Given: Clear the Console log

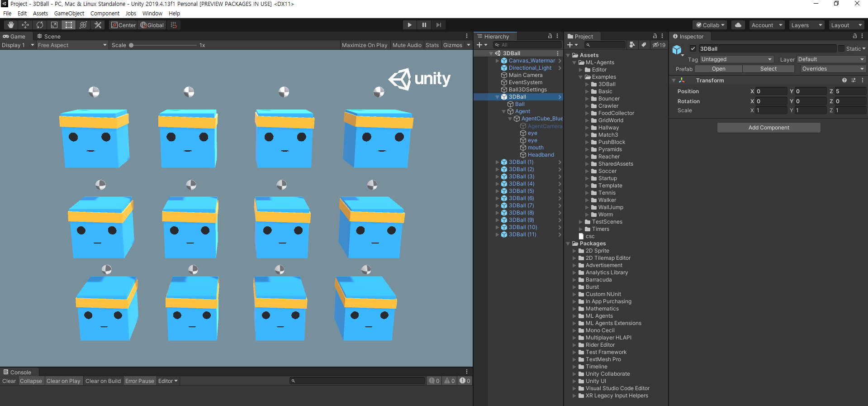Looking at the screenshot, I should pos(9,381).
